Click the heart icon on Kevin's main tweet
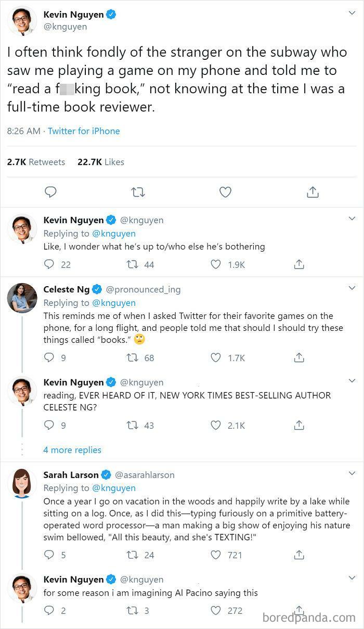364x629 pixels. click(225, 192)
